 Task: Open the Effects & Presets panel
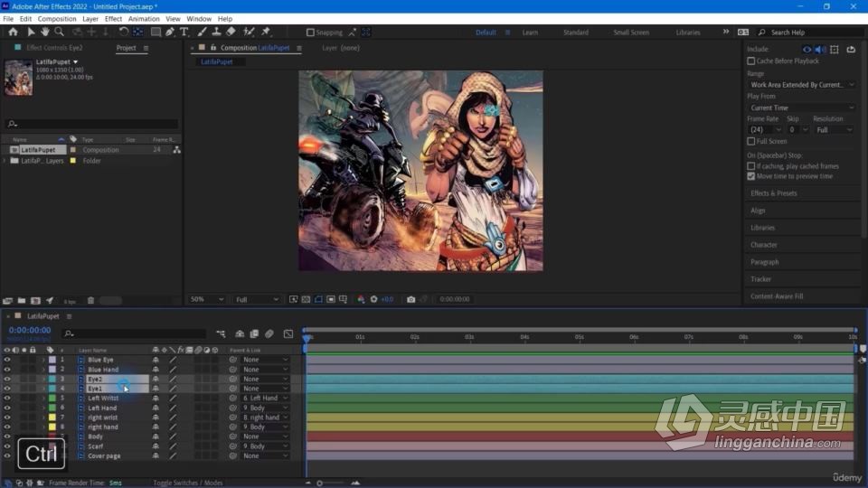(x=773, y=193)
